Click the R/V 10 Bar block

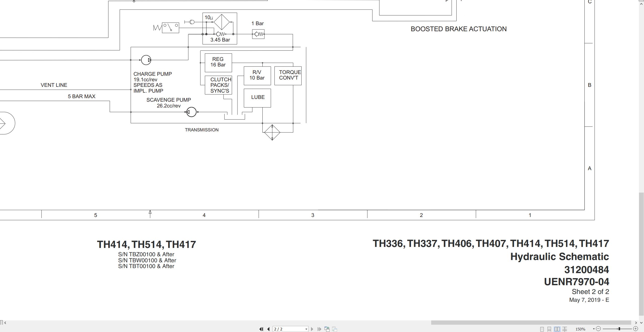coord(257,76)
